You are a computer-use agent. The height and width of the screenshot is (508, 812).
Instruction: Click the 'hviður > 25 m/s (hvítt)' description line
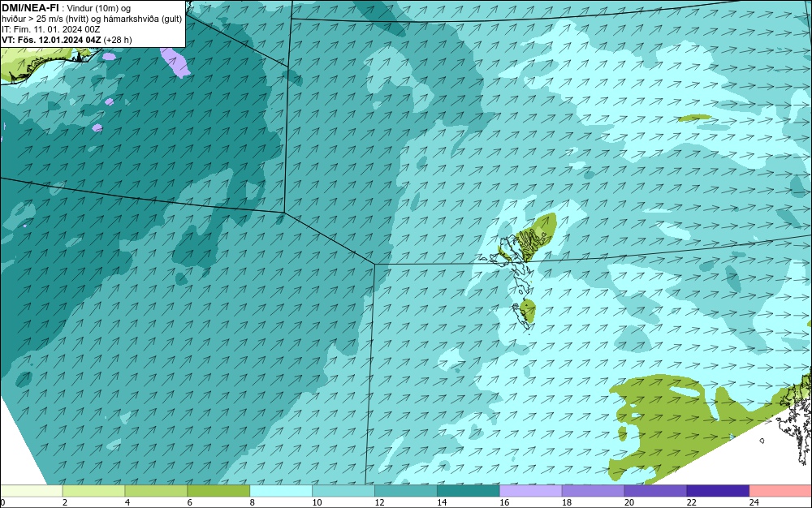pyautogui.click(x=92, y=19)
